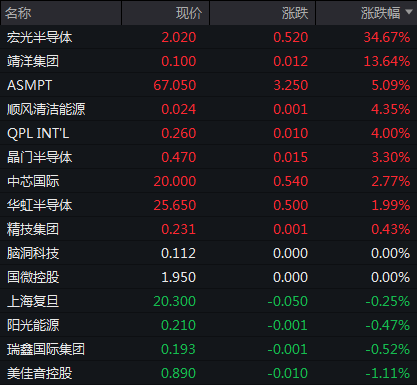This screenshot has height=385, width=417.
Task: Click the 34.67% change percentage
Action: coord(387,37)
